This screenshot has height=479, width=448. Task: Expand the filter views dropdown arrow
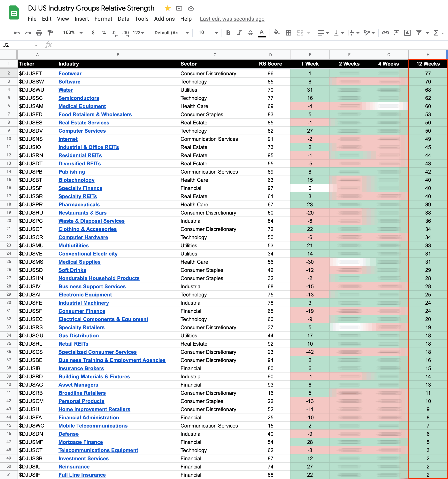[427, 33]
